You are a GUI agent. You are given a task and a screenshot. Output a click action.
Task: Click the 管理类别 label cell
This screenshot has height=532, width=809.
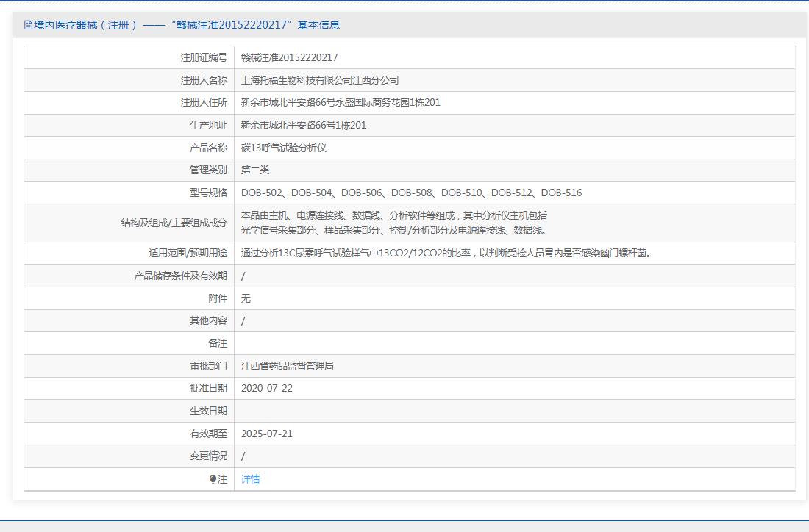coord(129,170)
